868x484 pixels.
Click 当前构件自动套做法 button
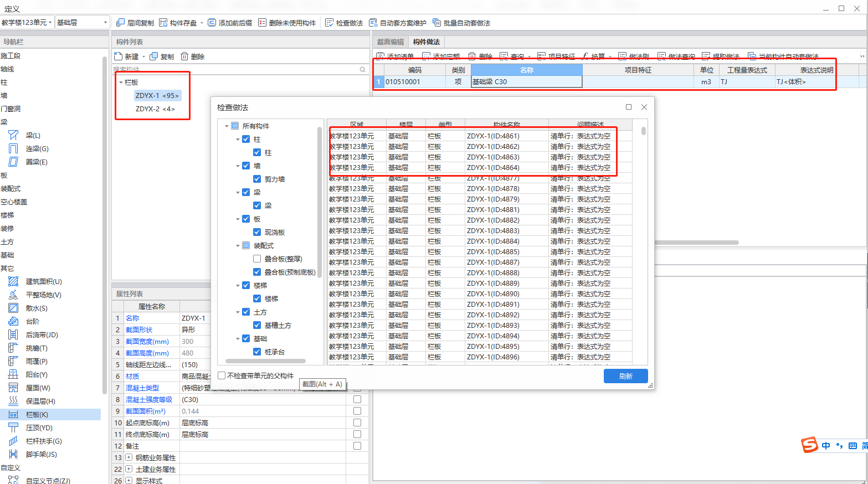coord(783,56)
